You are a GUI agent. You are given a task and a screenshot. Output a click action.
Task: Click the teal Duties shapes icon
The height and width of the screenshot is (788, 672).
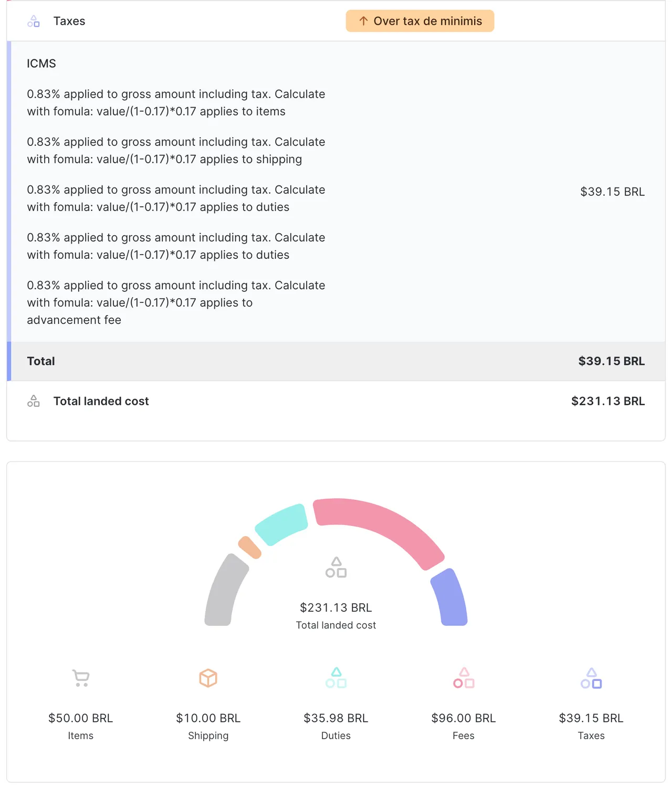tap(336, 678)
